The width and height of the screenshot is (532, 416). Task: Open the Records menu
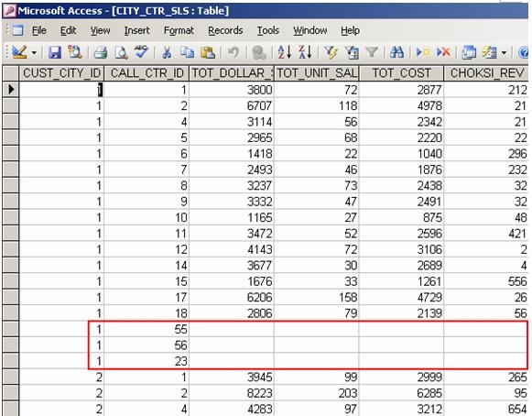coord(225,30)
